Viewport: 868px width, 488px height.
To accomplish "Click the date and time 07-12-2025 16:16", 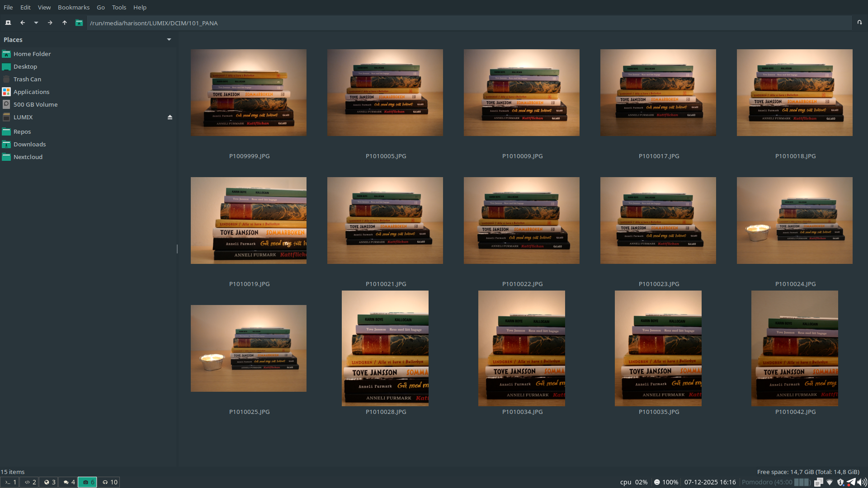I will (x=710, y=482).
